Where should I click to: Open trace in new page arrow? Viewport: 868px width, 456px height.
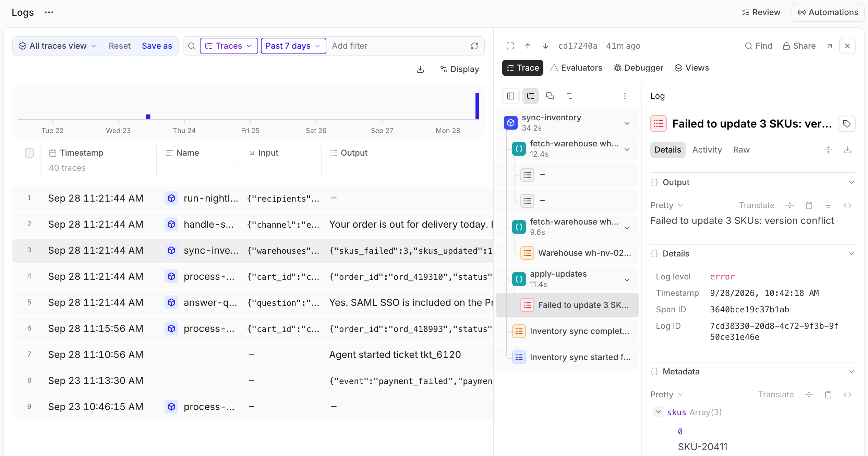coord(829,46)
